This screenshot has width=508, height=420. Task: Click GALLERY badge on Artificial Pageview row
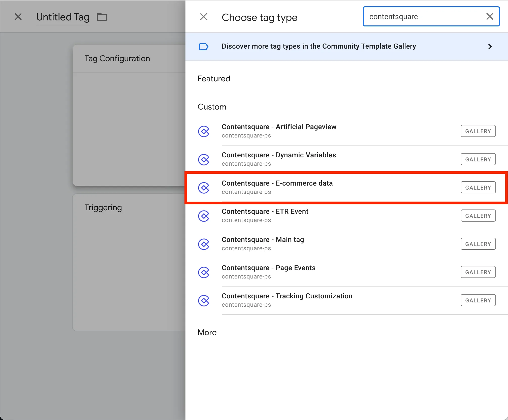478,131
